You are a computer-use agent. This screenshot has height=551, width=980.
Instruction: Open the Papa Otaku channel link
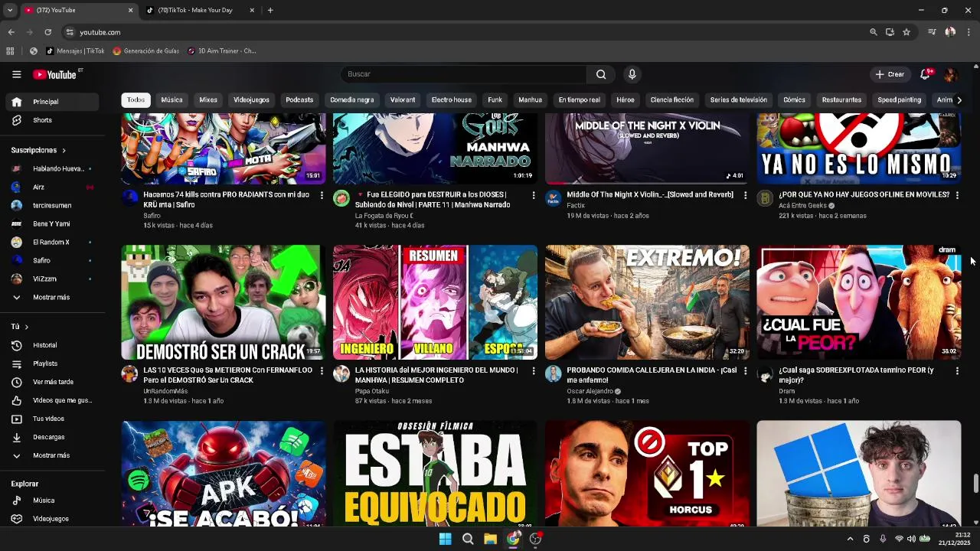pos(372,391)
